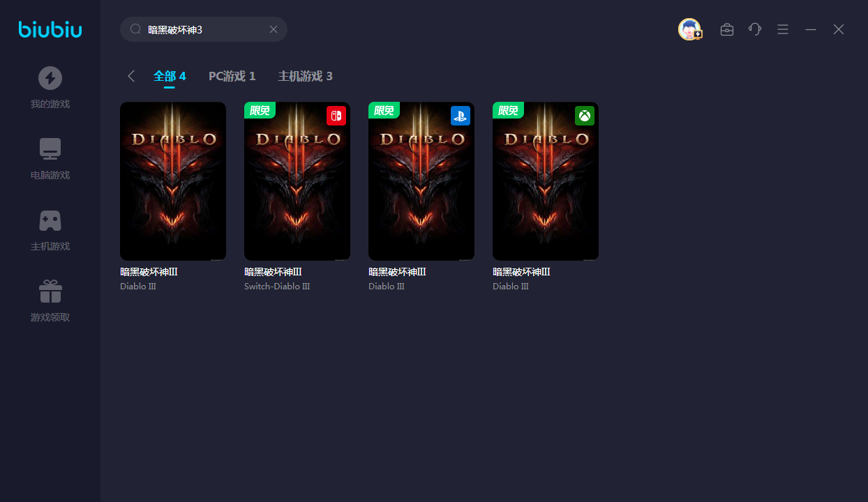Go back with the left chevron arrow
This screenshot has height=502, width=868.
point(131,76)
